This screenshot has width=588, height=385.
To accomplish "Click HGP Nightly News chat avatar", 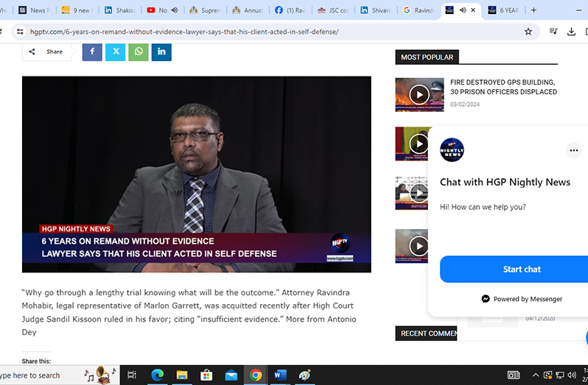I will pos(452,150).
